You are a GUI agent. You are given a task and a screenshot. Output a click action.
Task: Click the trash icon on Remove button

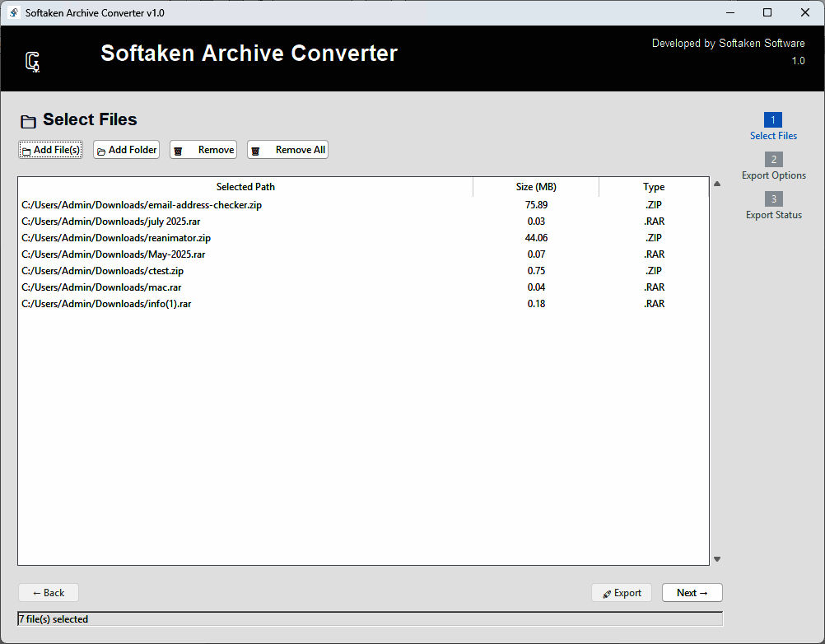tap(179, 149)
